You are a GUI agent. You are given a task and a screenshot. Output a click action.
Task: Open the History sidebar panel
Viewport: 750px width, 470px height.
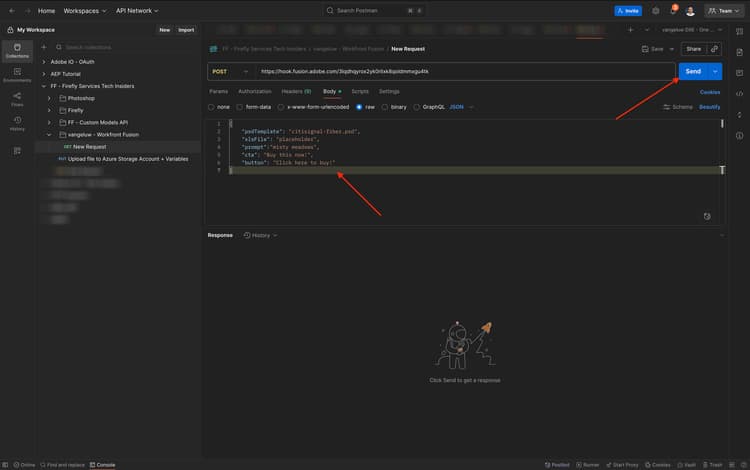(x=17, y=122)
